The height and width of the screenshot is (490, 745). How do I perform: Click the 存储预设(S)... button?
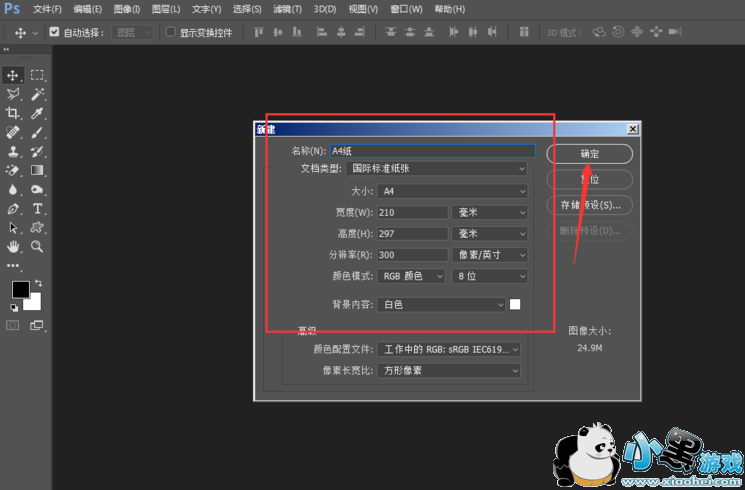590,205
